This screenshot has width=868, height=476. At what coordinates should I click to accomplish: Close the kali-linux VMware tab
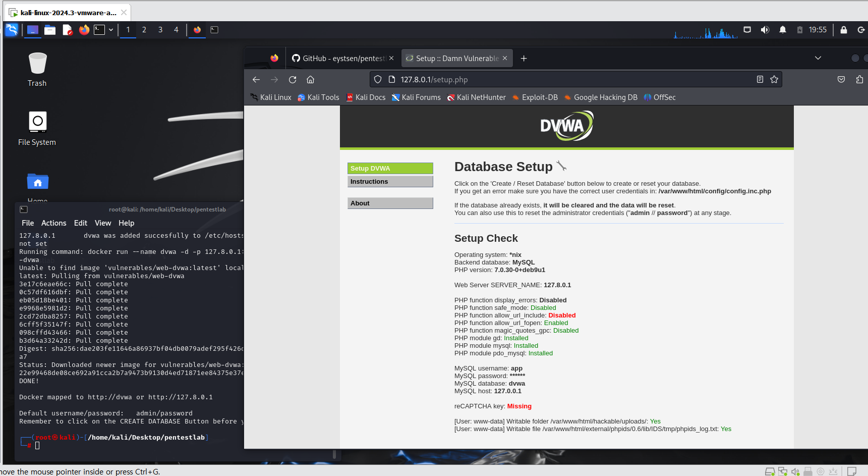(x=124, y=13)
